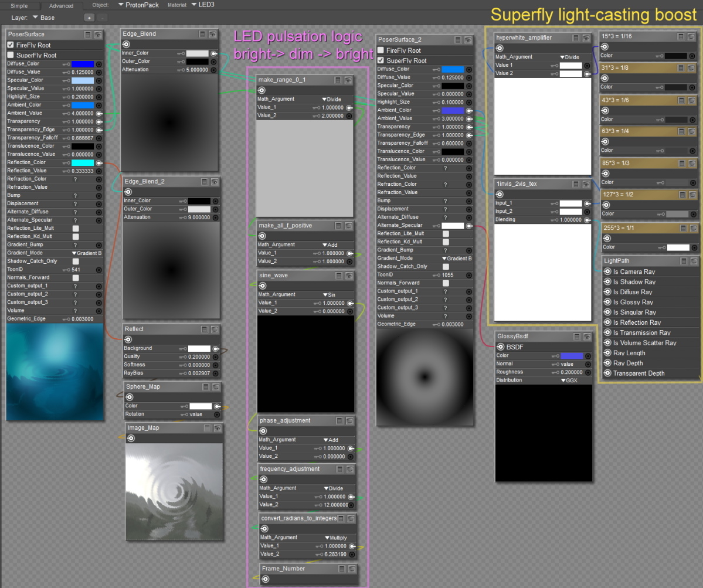
Task: Click the Is Camera Ray output socket
Action: point(607,271)
